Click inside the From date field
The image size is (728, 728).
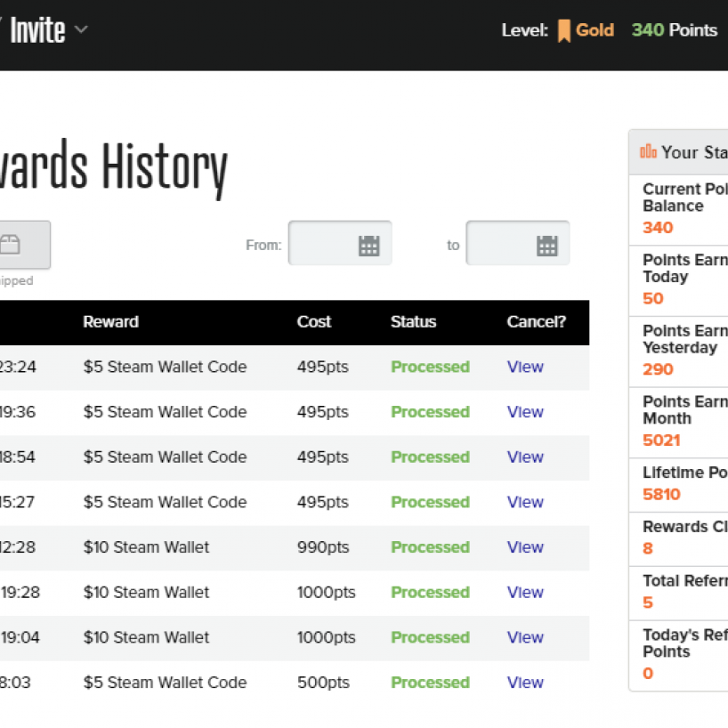tap(320, 244)
